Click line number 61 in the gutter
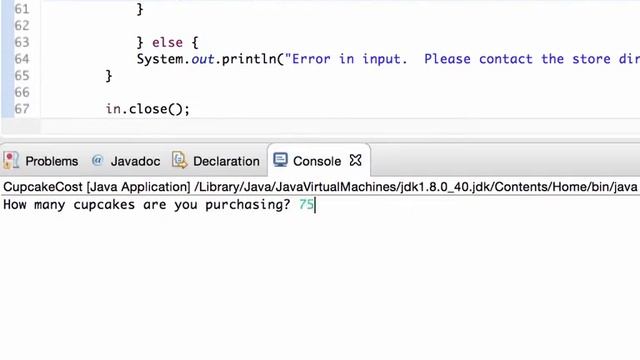Image resolution: width=640 pixels, height=360 pixels. point(22,9)
